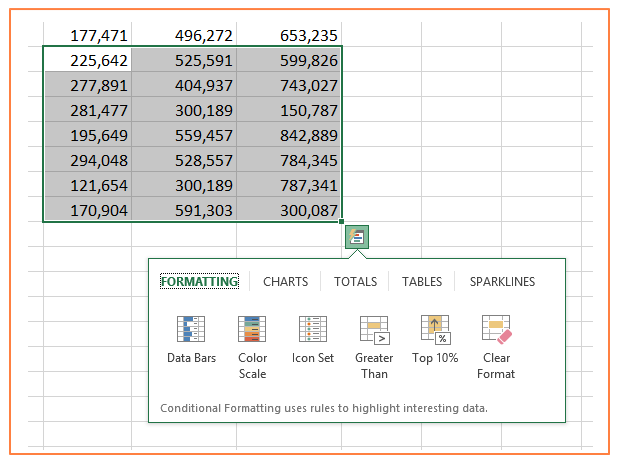This screenshot has height=461, width=619.
Task: Select cell containing 591,303
Action: (192, 210)
